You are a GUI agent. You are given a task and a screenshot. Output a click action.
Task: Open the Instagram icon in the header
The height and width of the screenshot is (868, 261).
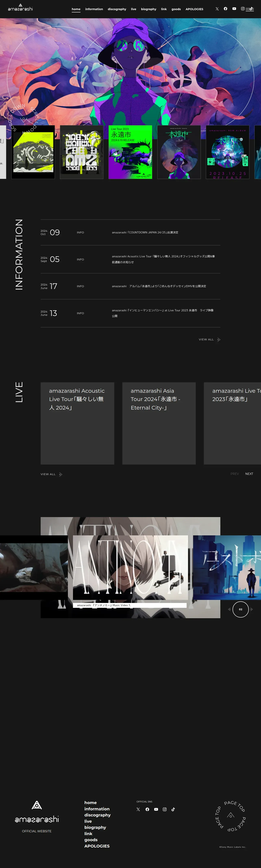243,9
